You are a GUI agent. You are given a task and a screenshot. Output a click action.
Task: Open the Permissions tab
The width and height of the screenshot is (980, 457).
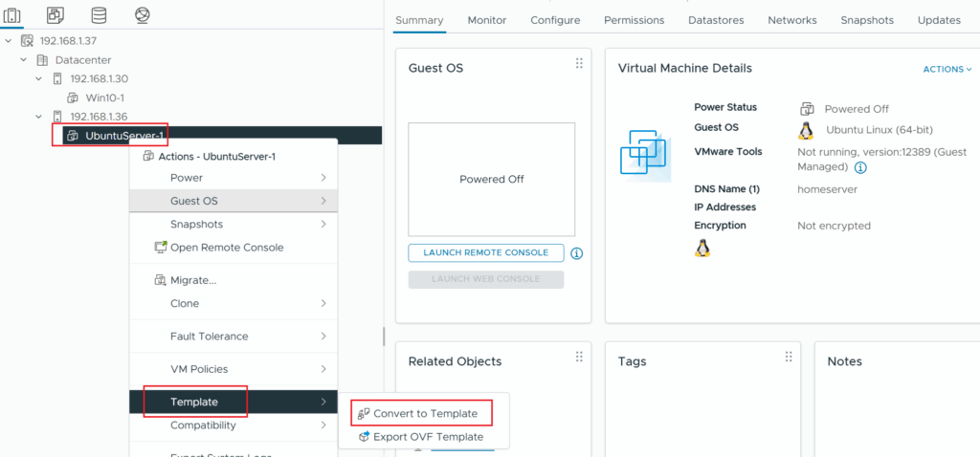(x=634, y=20)
